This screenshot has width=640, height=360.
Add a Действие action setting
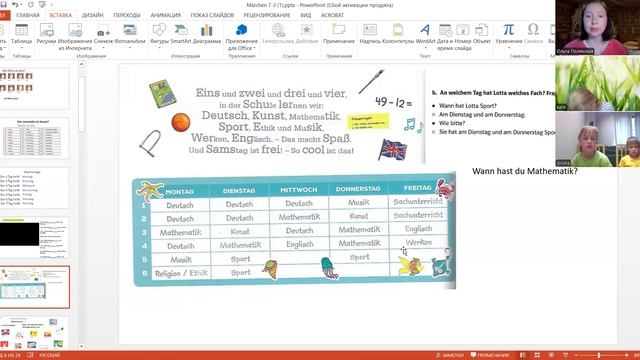(x=307, y=34)
